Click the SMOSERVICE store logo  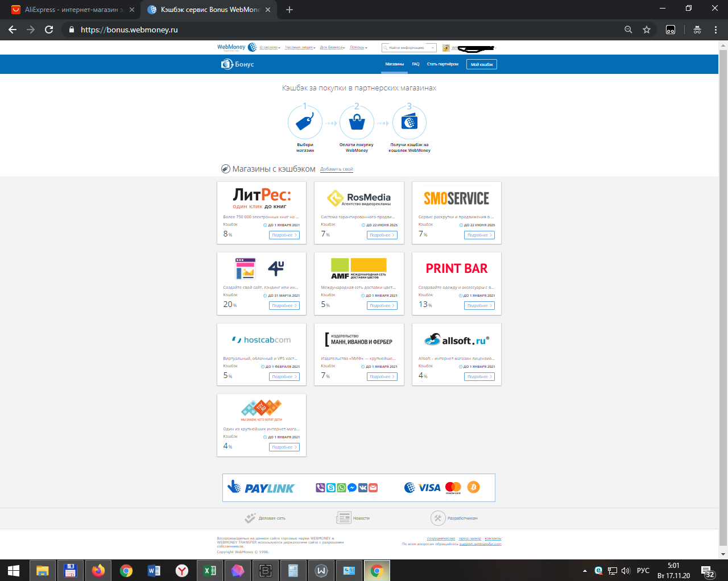[x=457, y=198]
